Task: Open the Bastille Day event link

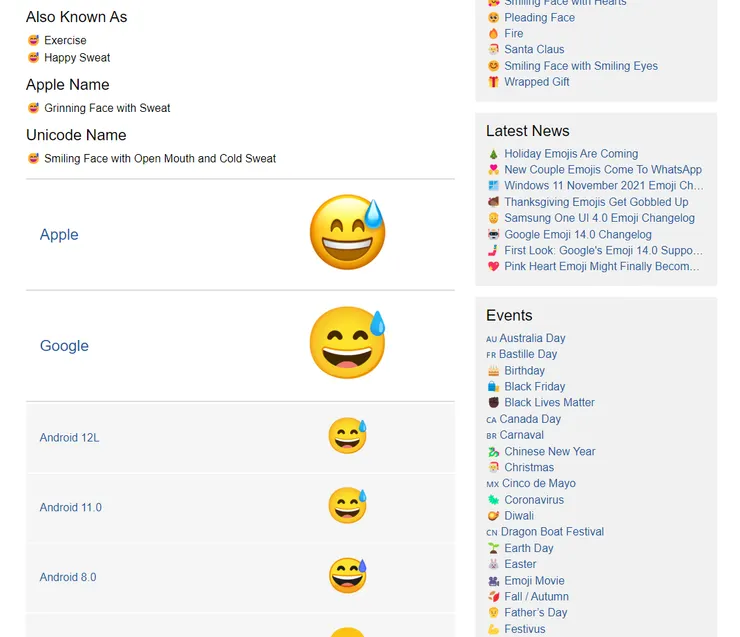Action: click(x=528, y=354)
